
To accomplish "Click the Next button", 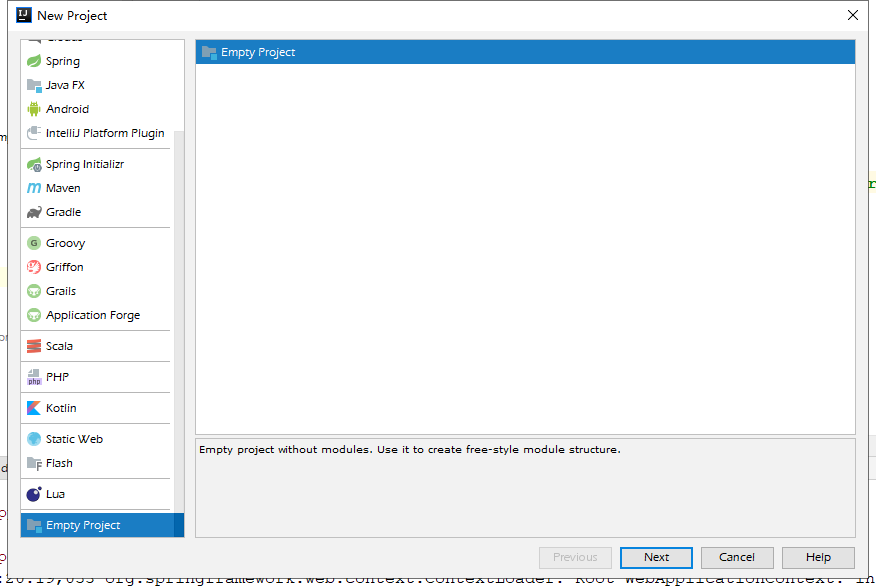I will pyautogui.click(x=656, y=557).
